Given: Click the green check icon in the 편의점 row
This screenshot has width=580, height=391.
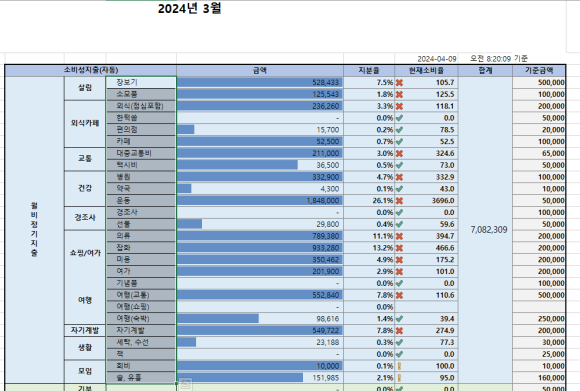Looking at the screenshot, I should 399,130.
